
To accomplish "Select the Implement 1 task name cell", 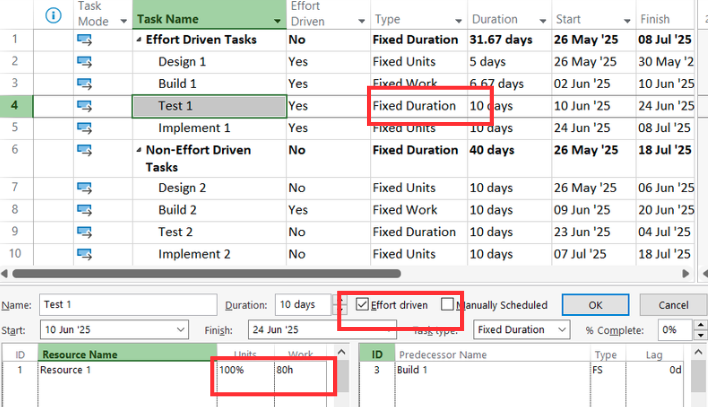I will pos(210,128).
